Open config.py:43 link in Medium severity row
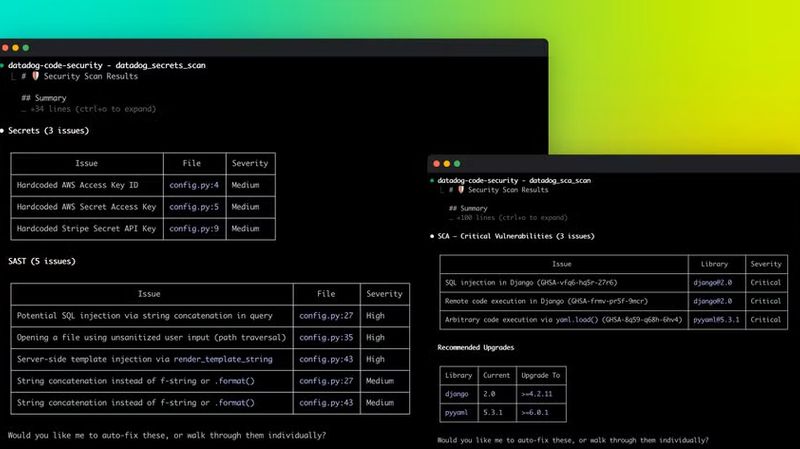The image size is (800, 449). pyautogui.click(x=326, y=403)
